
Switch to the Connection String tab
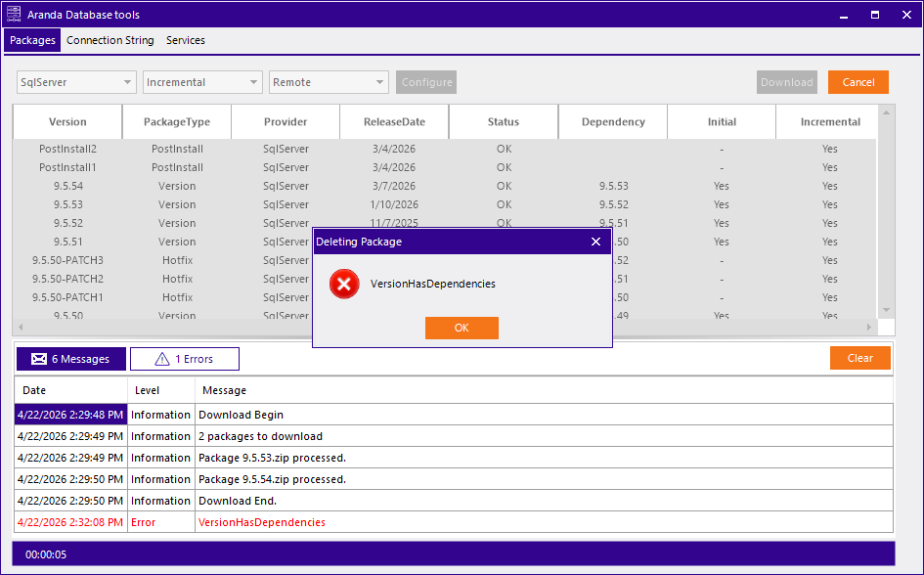click(110, 40)
